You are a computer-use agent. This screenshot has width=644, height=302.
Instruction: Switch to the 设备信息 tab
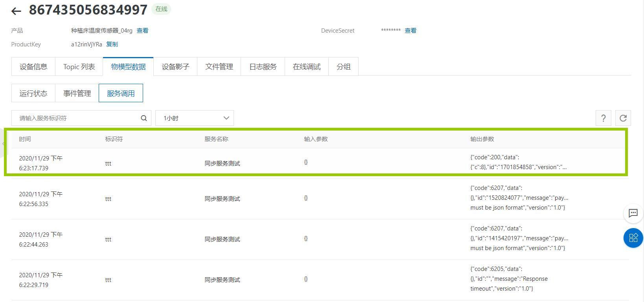(33, 66)
